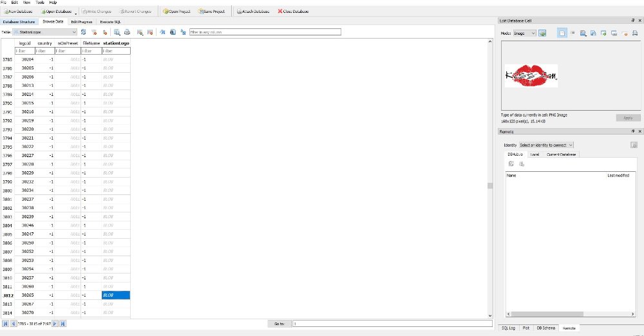Save the table as currently displayed
The width and height of the screenshot is (644, 336).
pyautogui.click(x=117, y=32)
